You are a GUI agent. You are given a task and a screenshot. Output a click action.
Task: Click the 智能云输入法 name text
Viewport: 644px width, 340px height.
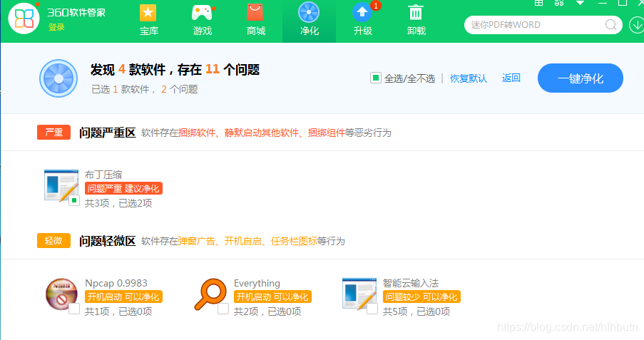coord(411,283)
